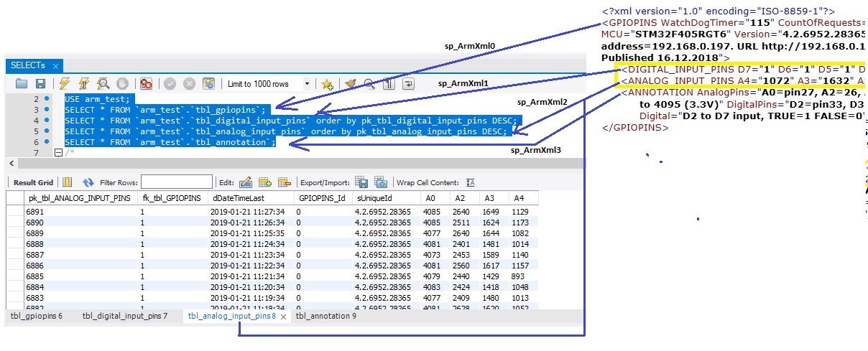Export the recordset to an external file
The image size is (868, 351).
[361, 183]
